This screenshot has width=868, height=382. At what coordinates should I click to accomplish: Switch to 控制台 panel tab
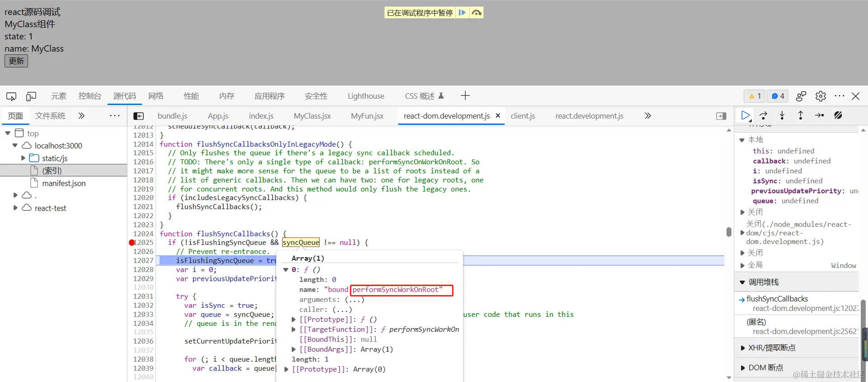[90, 96]
